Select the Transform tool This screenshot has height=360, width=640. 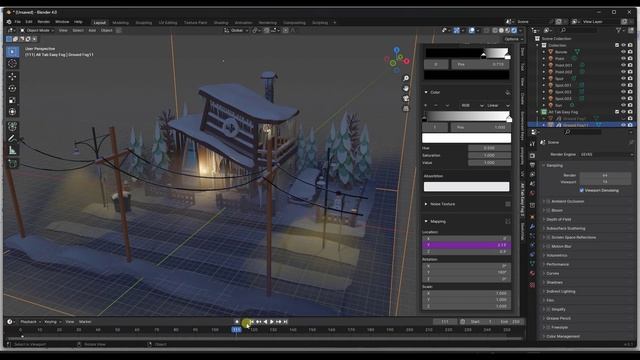pos(13,112)
